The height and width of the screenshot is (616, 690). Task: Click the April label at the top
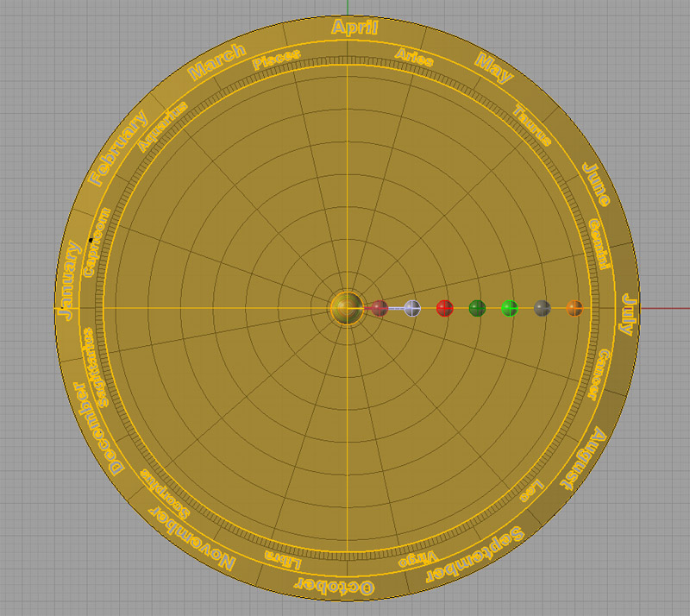(354, 27)
